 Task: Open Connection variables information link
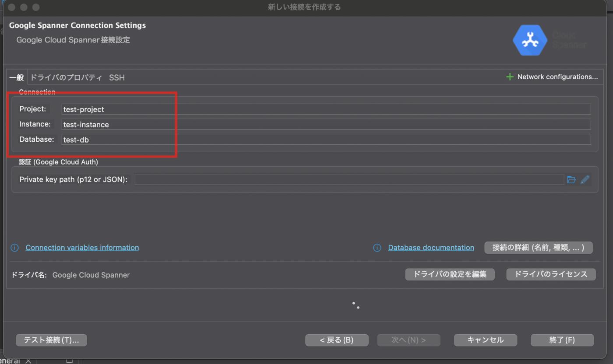coord(82,248)
